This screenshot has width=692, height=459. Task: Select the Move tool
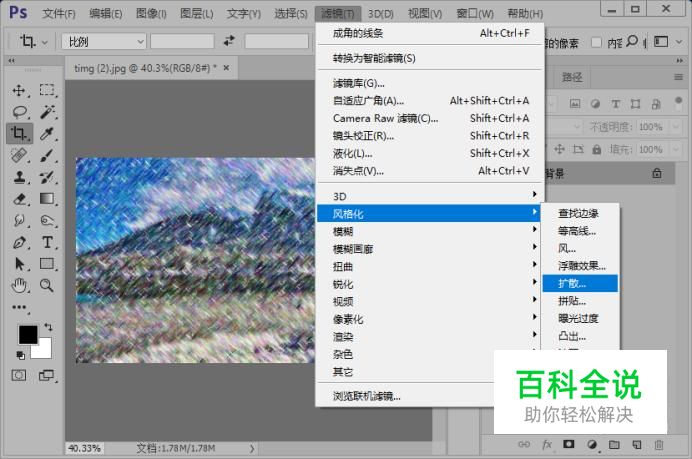[x=19, y=90]
